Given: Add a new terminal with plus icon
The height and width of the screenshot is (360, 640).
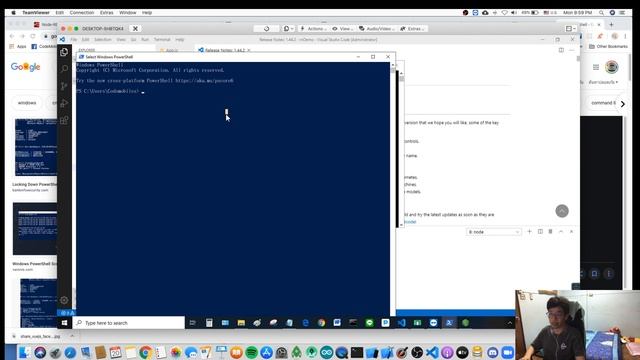Looking at the screenshot, I should tap(529, 231).
